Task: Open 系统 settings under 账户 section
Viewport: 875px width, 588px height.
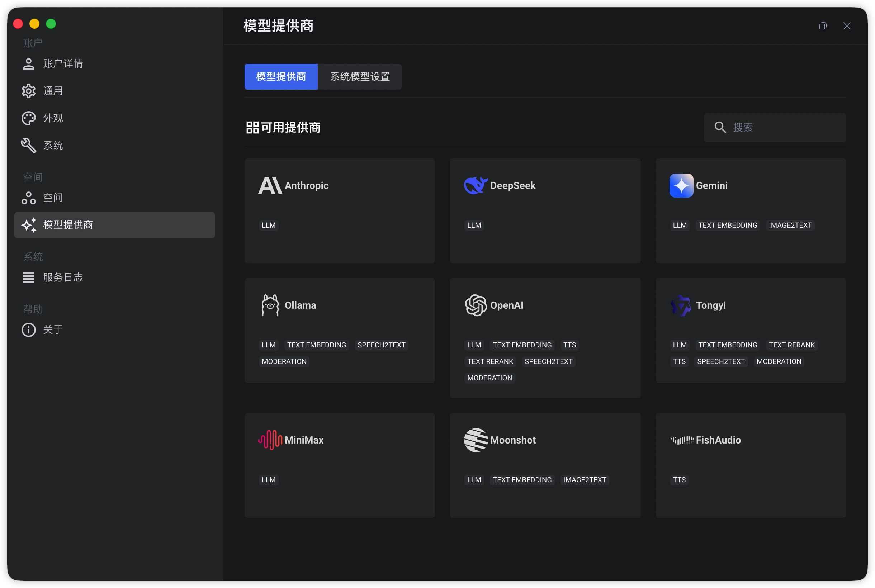Action: (115, 146)
